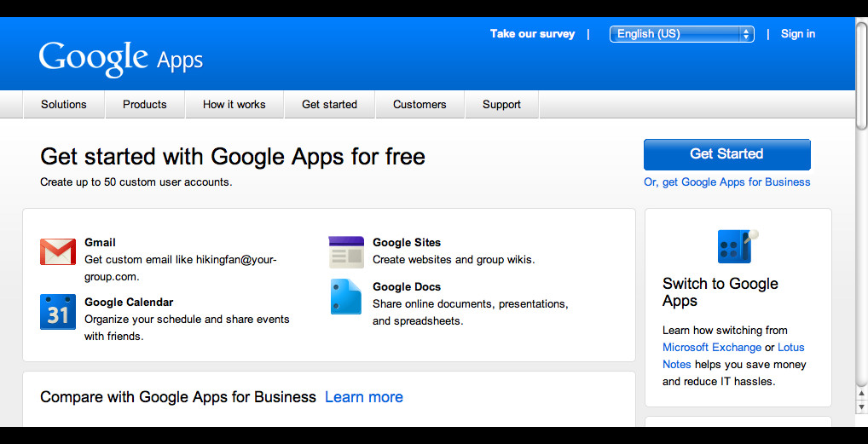The height and width of the screenshot is (444, 868).
Task: Click 'Compare with Google Apps for Business' text
Action: click(178, 397)
